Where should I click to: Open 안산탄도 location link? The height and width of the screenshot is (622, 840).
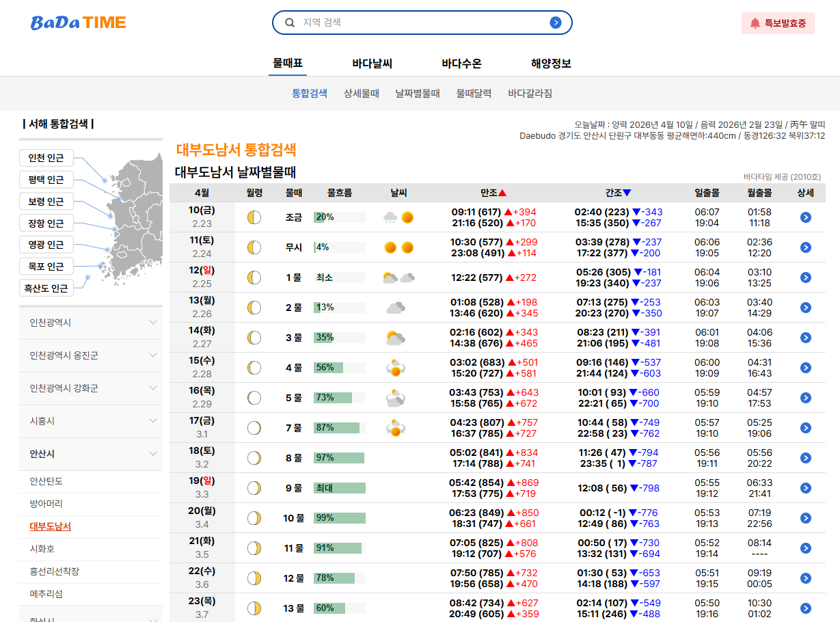pos(46,481)
